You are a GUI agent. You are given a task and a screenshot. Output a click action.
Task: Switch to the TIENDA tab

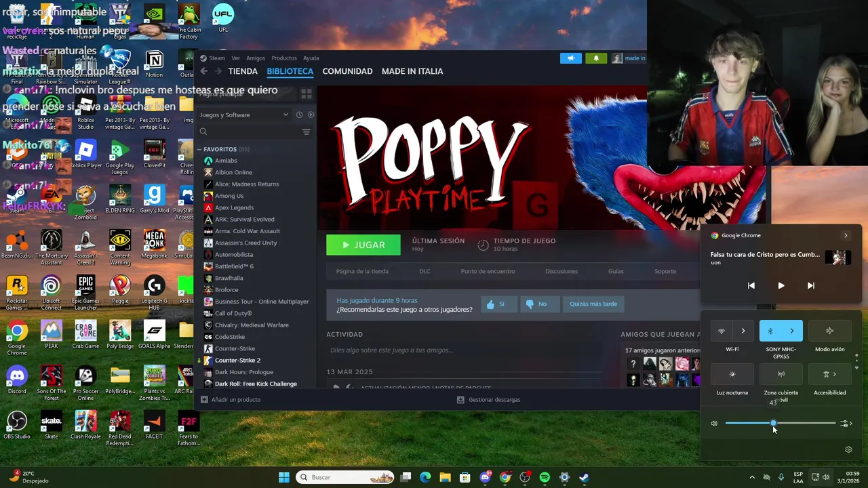[243, 71]
